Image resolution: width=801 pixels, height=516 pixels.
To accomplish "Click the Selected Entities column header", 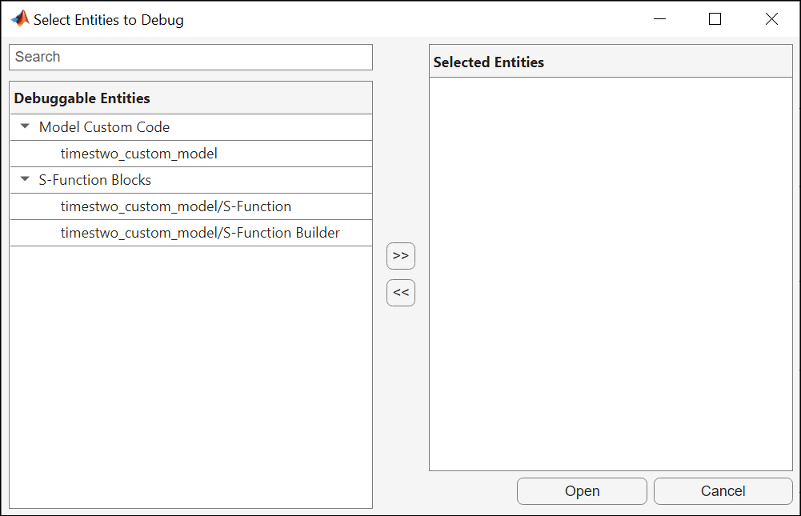I will (610, 62).
